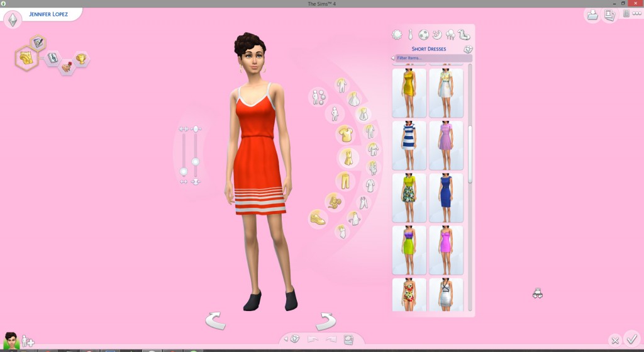Screen dimensions: 644x352
Task: Choose the single Sim body category icon
Action: [x=335, y=114]
